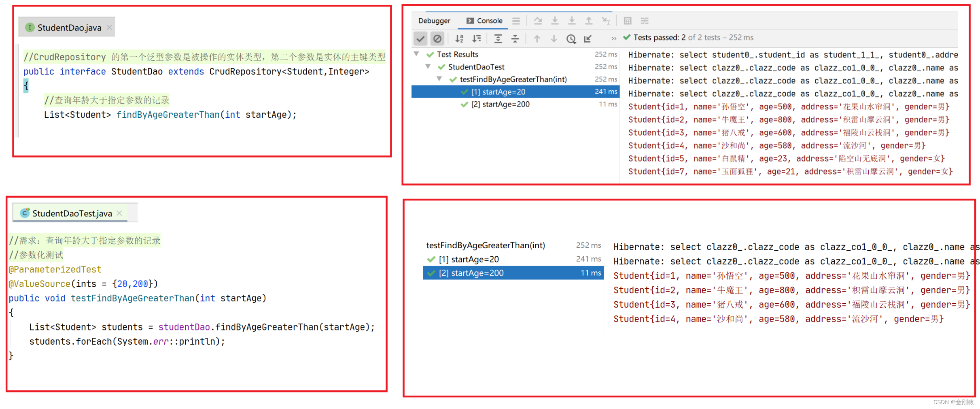Sort test results by duration
Viewport: 980px width, 409px height.
click(x=477, y=38)
